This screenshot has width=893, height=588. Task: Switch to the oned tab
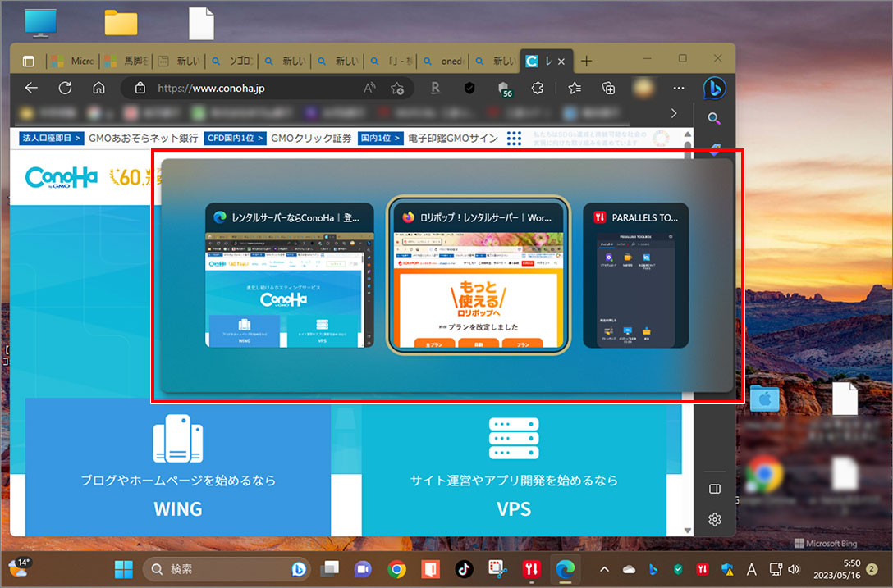coord(444,61)
